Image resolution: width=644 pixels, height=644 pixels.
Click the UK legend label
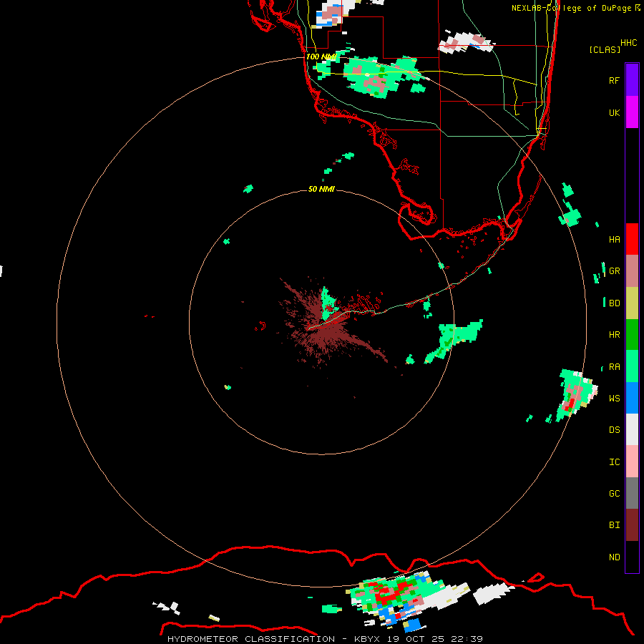tap(614, 112)
